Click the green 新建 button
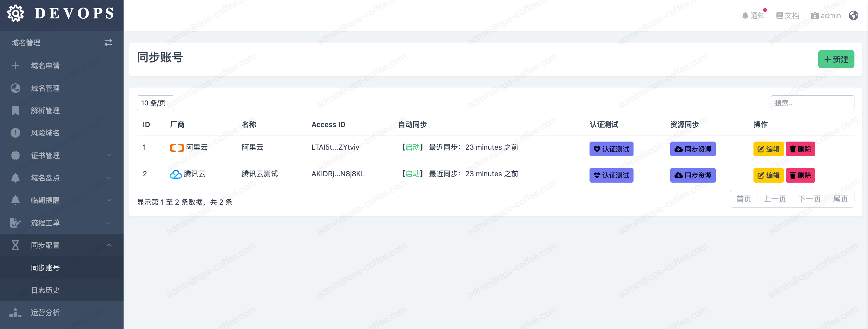 click(x=836, y=59)
